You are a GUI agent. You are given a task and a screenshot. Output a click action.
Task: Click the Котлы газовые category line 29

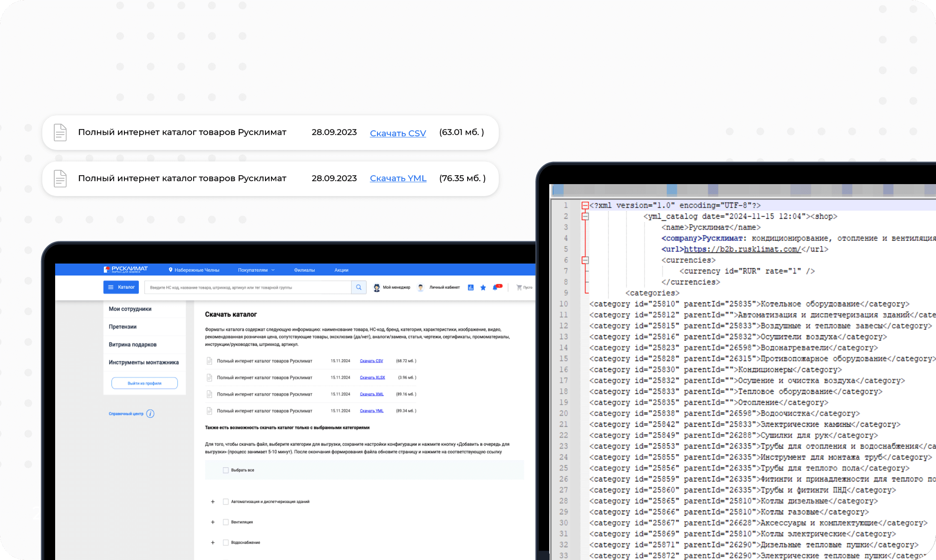(x=729, y=512)
